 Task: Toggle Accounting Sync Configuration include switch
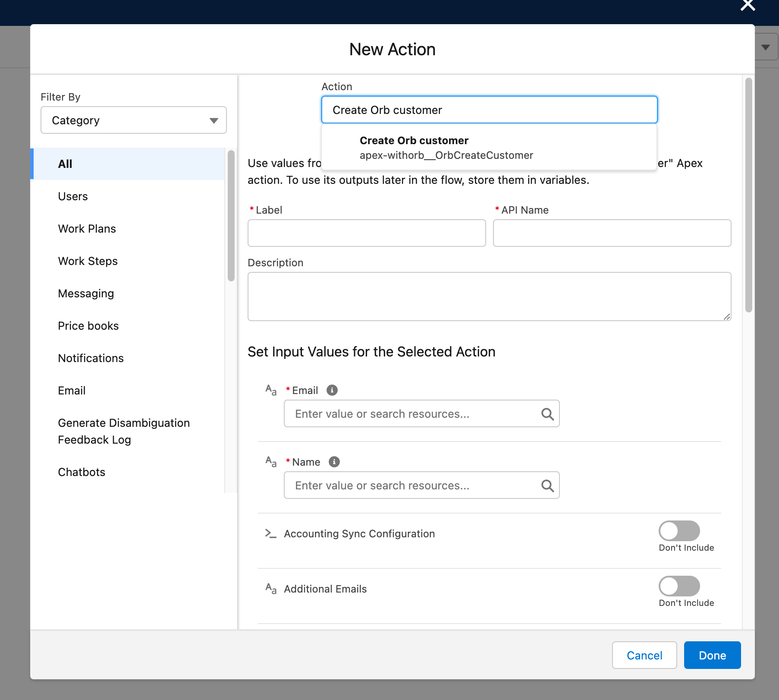(679, 531)
